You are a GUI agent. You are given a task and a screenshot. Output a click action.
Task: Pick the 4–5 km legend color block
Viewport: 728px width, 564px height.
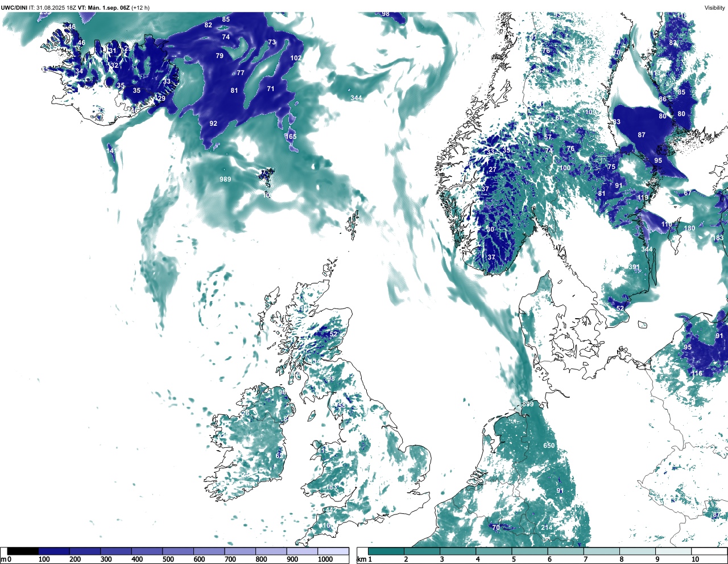point(494,551)
